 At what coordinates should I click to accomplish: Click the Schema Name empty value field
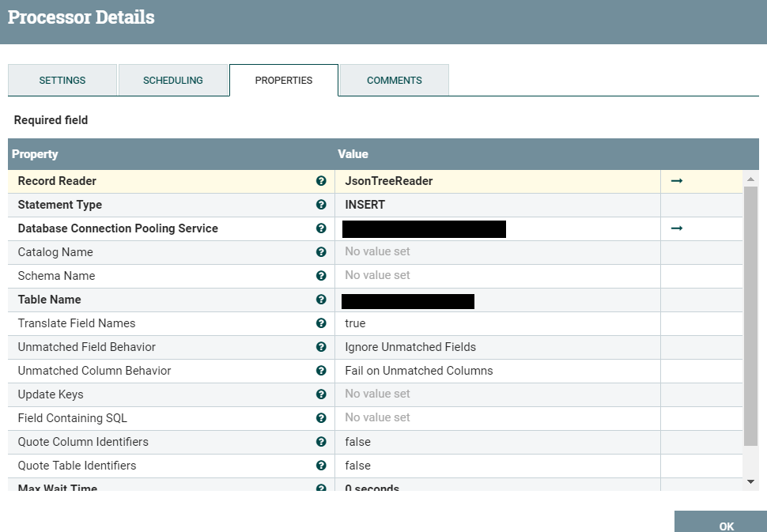497,276
